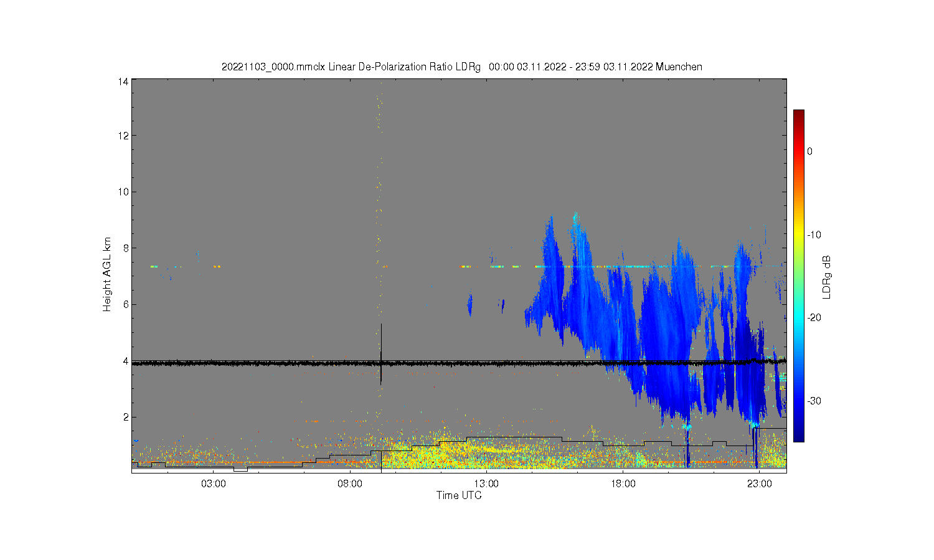This screenshot has height=560, width=934.
Task: Click the '8' height tick label
Action: tap(126, 248)
